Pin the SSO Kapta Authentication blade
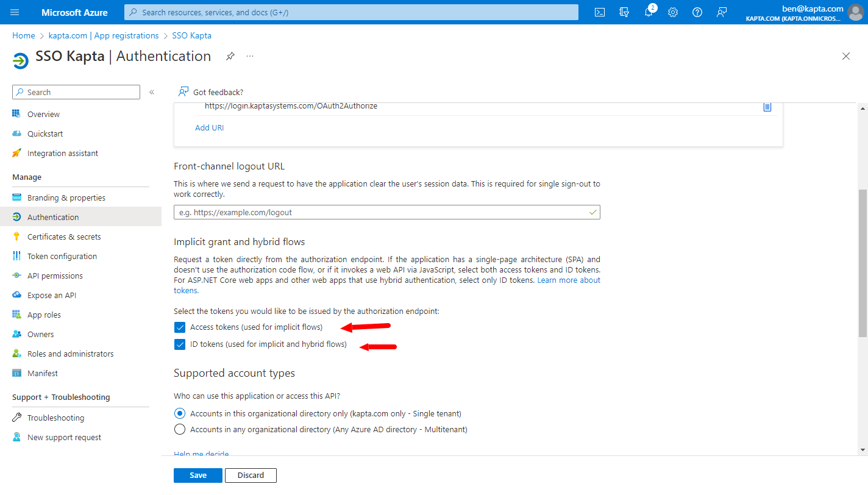Image resolution: width=868 pixels, height=495 pixels. pos(230,55)
